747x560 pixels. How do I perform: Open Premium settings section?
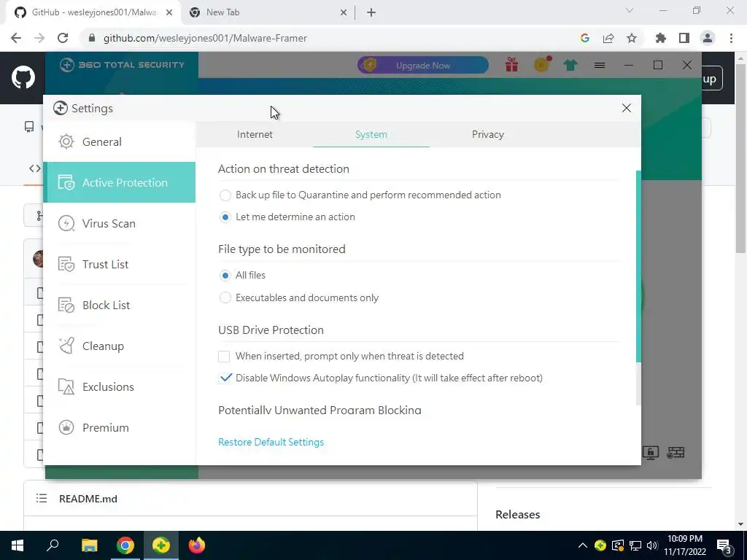[119, 427]
